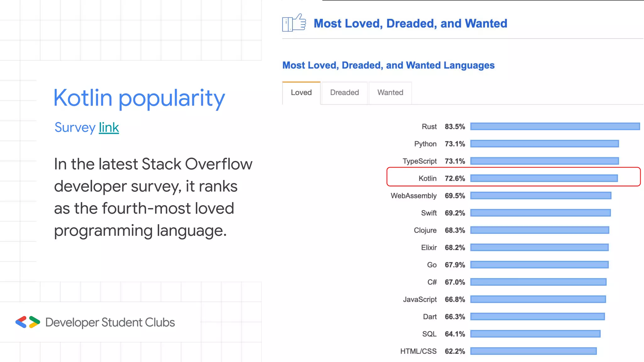Click the thumbs-up icon beside the heading
644x362 pixels.
coord(294,23)
